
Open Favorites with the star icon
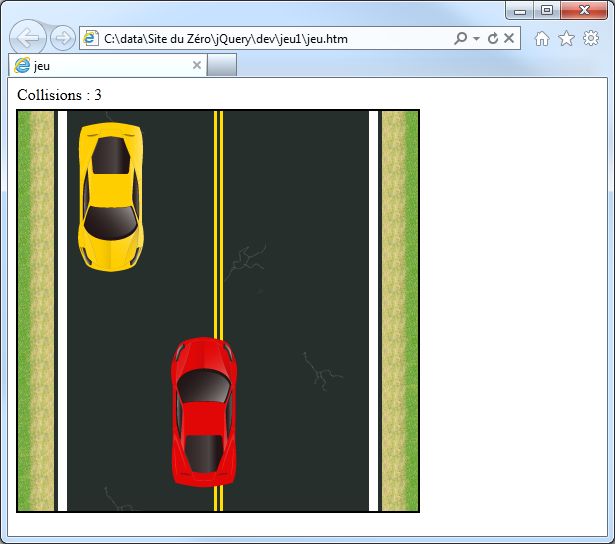[566, 39]
